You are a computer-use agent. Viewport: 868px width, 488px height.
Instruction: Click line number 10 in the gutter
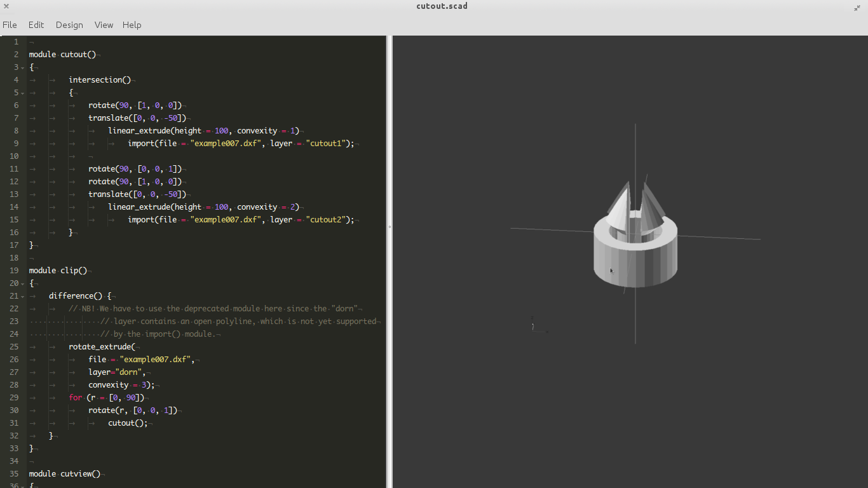[14, 156]
